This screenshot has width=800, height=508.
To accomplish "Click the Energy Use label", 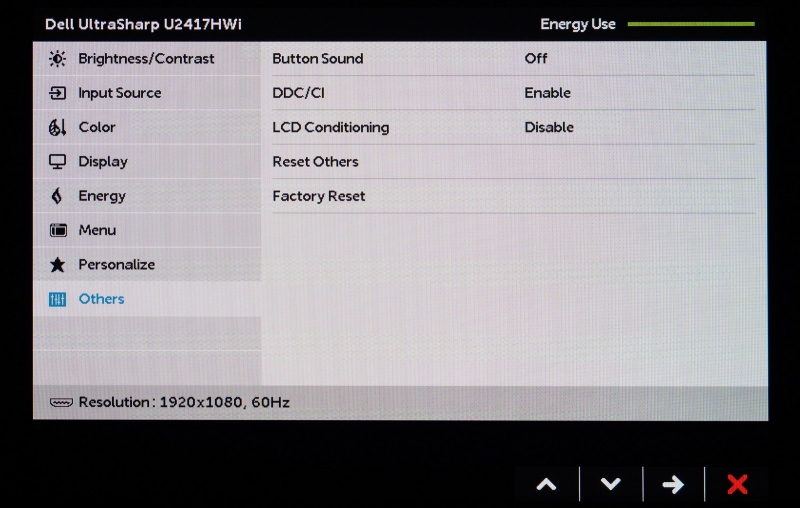I will (578, 24).
